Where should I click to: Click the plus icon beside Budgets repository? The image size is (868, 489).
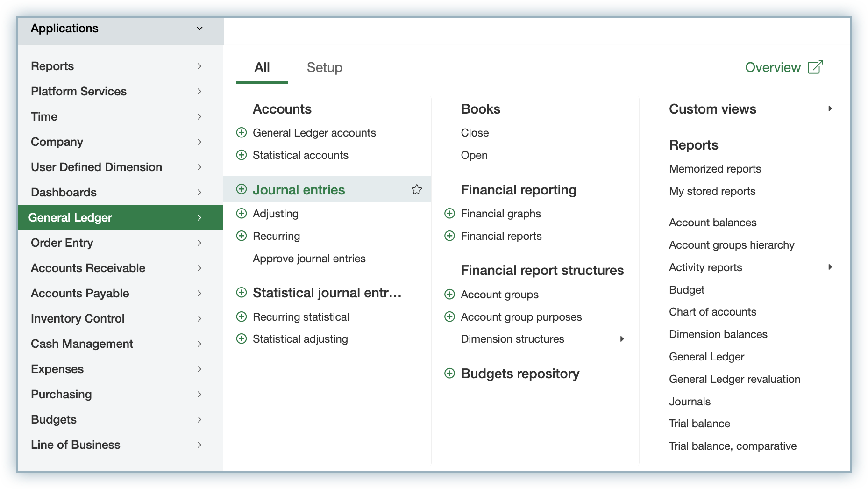pos(449,374)
